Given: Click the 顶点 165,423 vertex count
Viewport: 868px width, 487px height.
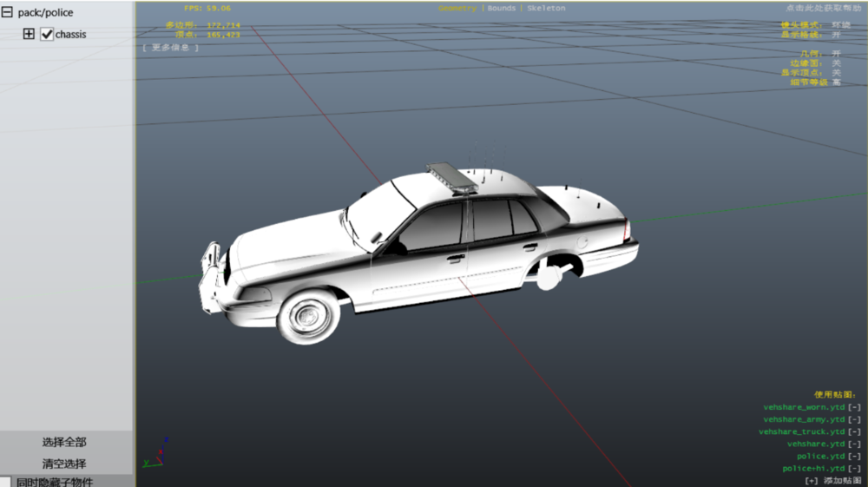Looking at the screenshot, I should tap(207, 35).
